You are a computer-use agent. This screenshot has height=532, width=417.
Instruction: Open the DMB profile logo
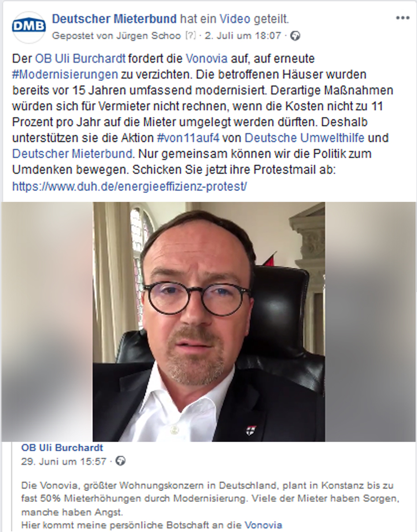point(29,27)
